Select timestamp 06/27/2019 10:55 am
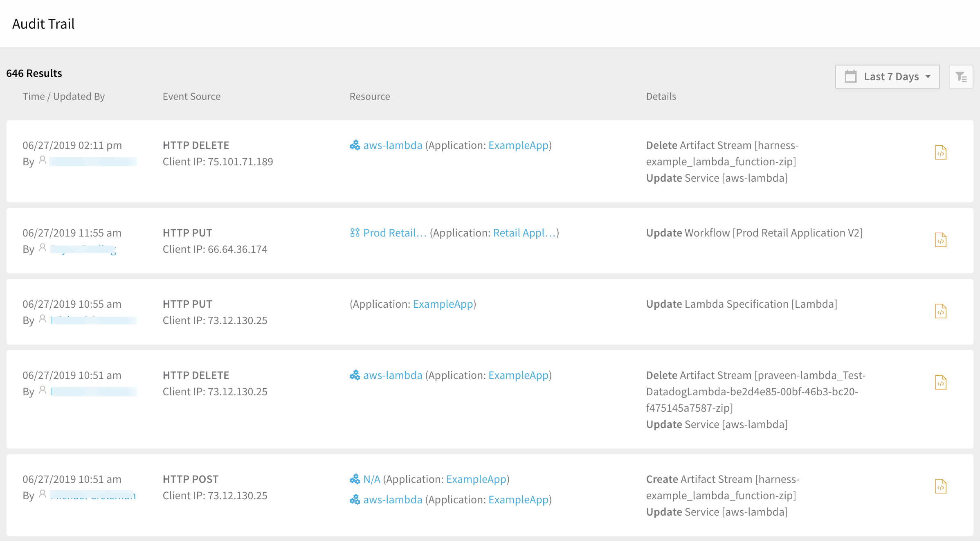The image size is (980, 541). click(72, 304)
